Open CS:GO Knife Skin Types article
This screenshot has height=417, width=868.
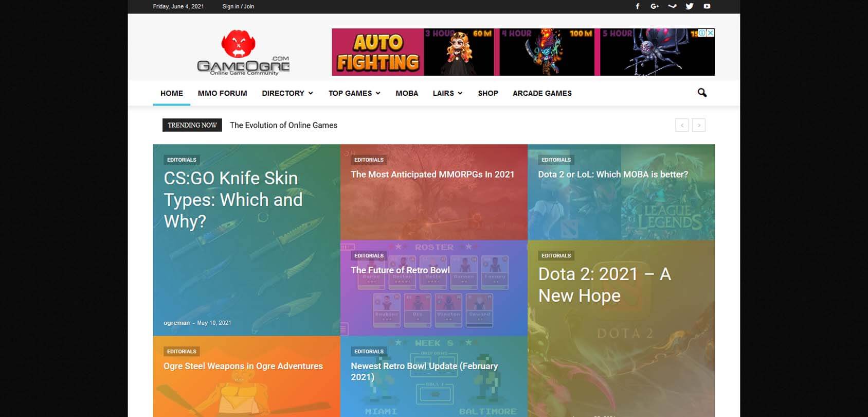coord(233,200)
